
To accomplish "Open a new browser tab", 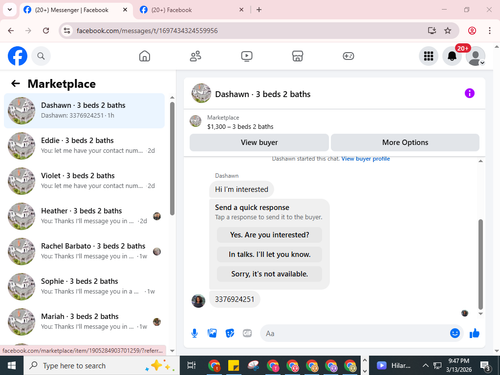I will [259, 10].
